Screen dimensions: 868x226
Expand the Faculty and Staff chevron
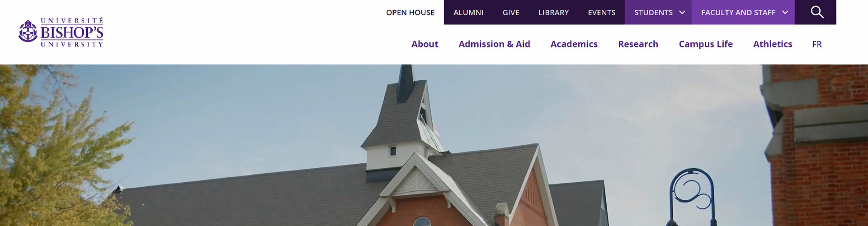pyautogui.click(x=785, y=13)
